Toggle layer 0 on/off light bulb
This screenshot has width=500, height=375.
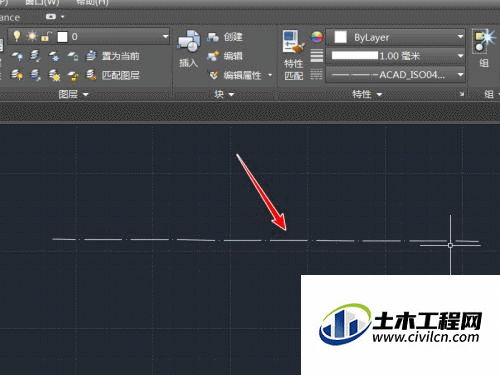pyautogui.click(x=17, y=36)
